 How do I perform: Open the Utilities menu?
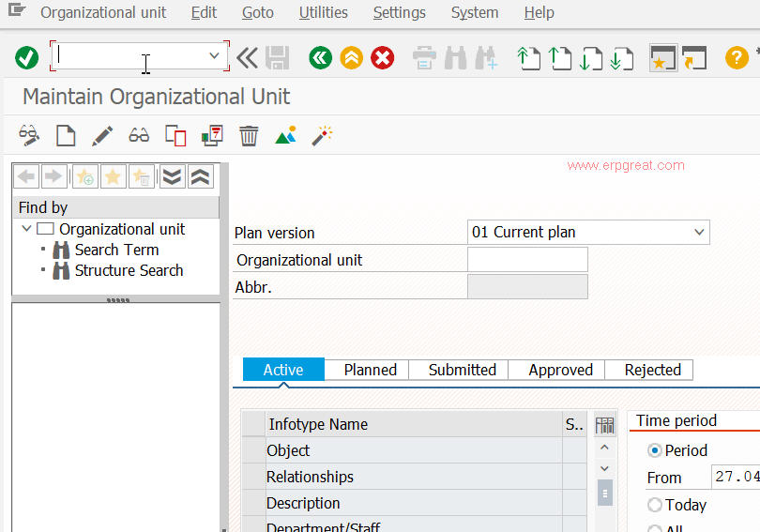coord(324,12)
